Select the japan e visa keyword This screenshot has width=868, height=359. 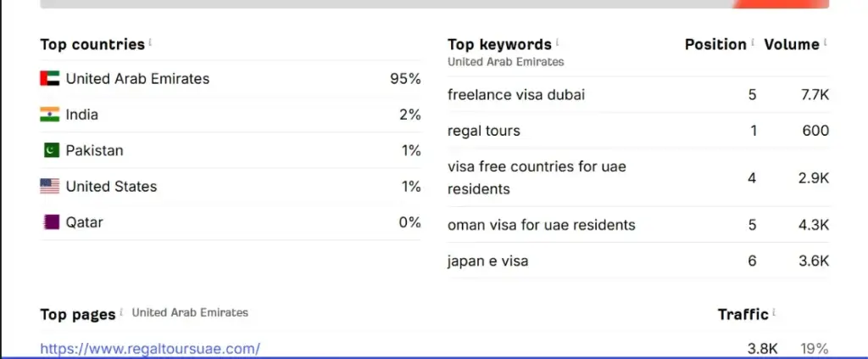click(487, 261)
